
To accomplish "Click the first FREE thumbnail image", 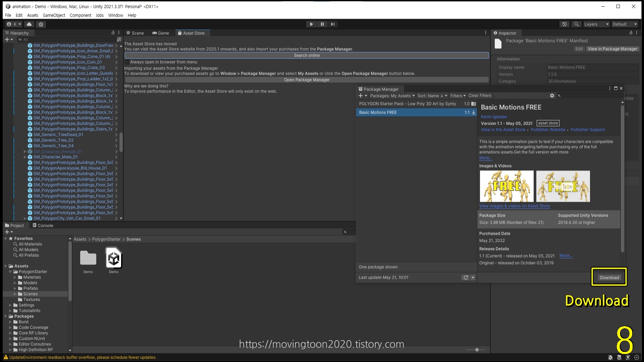I will point(506,186).
